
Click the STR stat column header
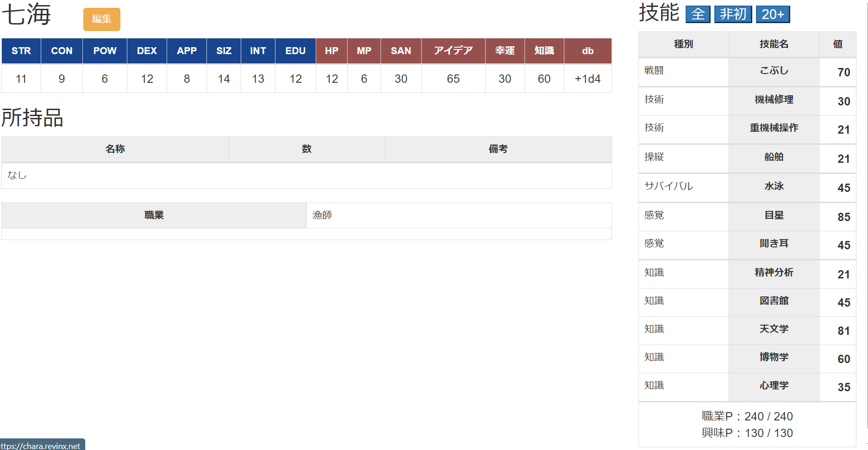click(x=21, y=51)
